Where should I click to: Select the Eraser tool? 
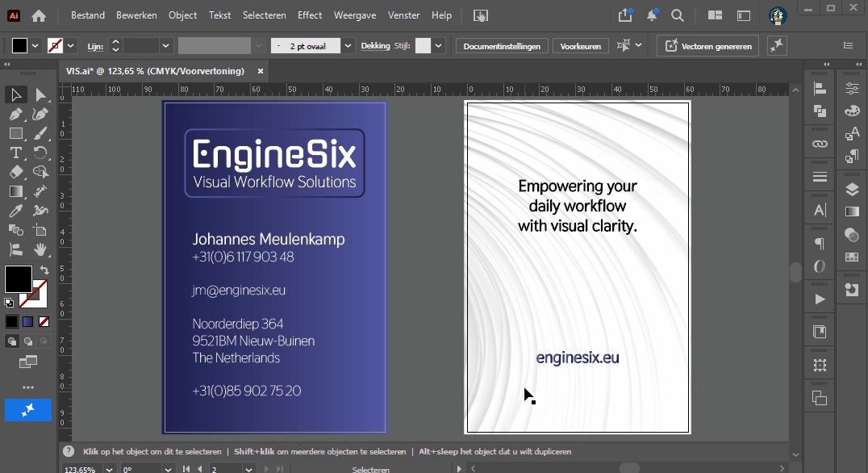pos(15,172)
